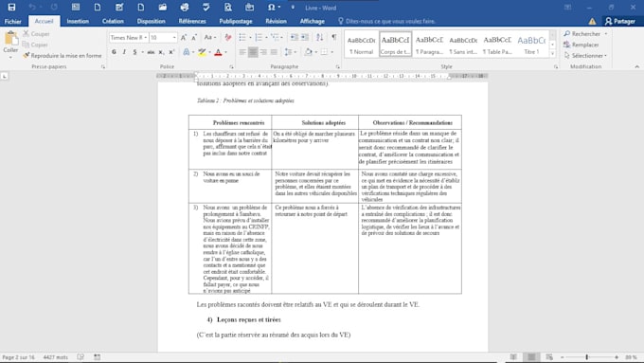644x363 pixels.
Task: Open the proofing check icon in the status bar
Action: pyautogui.click(x=80, y=356)
